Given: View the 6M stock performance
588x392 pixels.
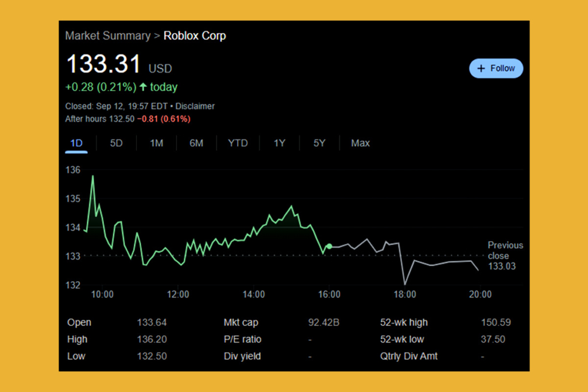Looking at the screenshot, I should (196, 143).
